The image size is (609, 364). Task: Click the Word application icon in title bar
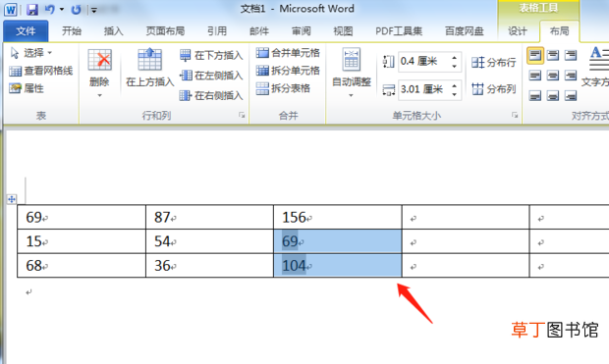(x=11, y=9)
